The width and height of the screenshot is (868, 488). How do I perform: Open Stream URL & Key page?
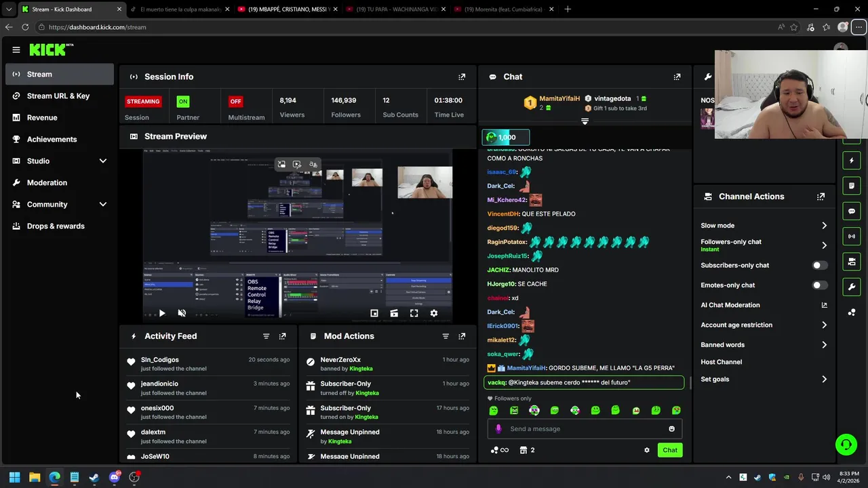point(60,96)
